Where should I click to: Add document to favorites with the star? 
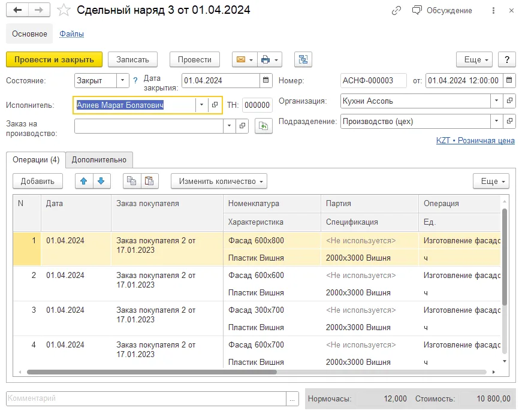(64, 10)
